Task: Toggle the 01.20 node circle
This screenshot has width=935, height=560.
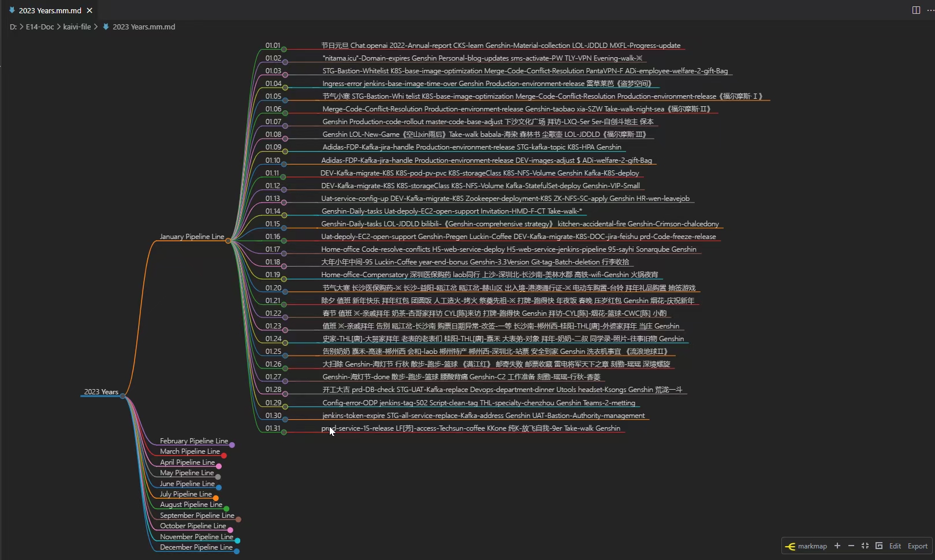Action: (x=285, y=292)
